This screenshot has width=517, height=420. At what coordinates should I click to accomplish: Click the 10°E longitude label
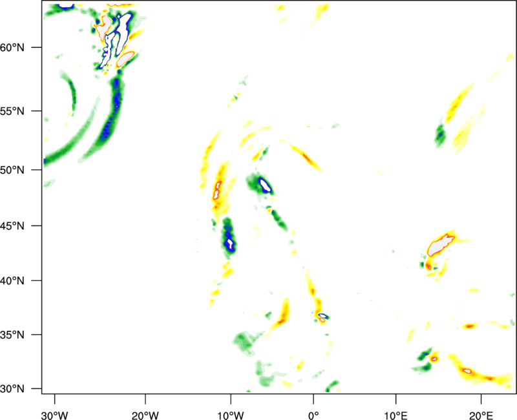[396, 415]
